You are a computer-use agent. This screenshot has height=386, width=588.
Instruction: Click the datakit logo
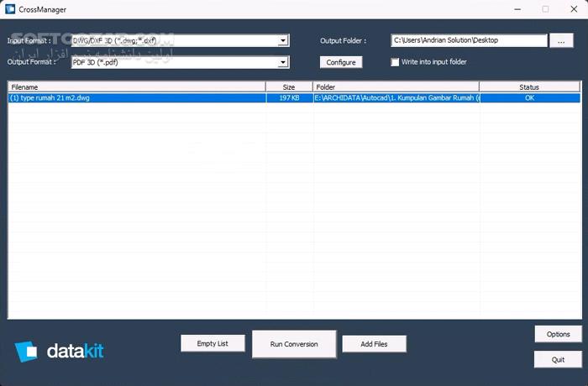(59, 352)
